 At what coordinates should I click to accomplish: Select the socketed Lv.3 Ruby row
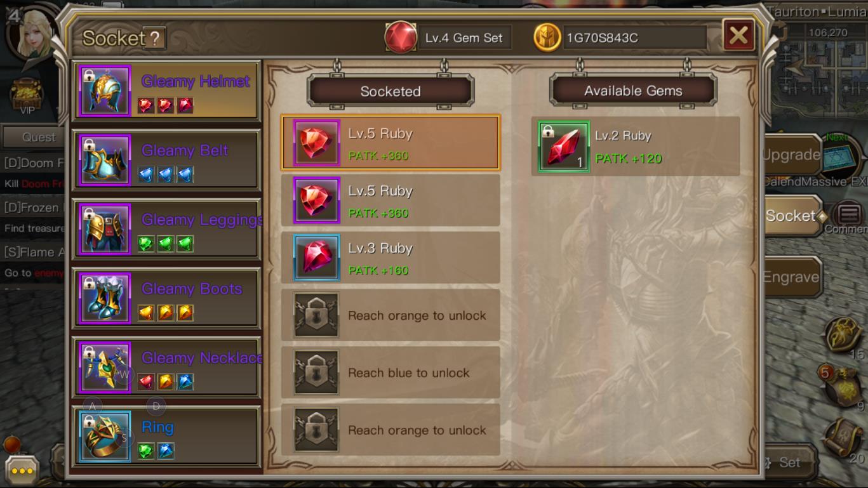[x=391, y=258]
